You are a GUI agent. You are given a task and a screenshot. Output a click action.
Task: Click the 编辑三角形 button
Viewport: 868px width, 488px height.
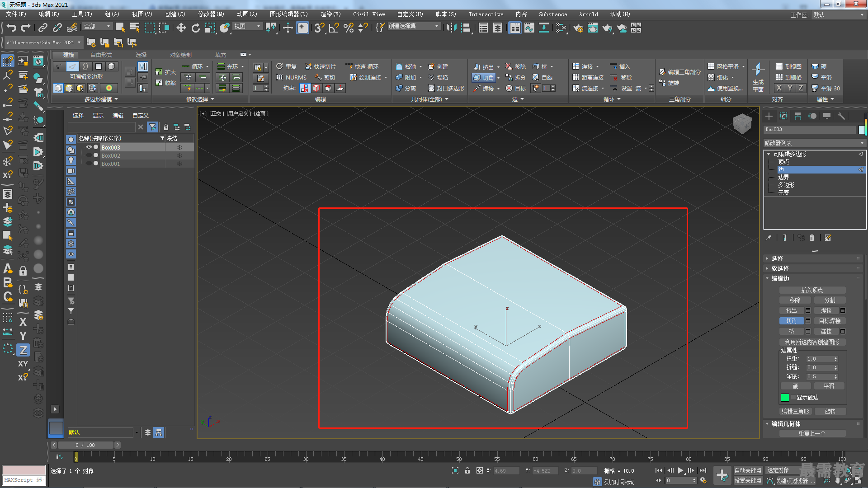tap(796, 411)
